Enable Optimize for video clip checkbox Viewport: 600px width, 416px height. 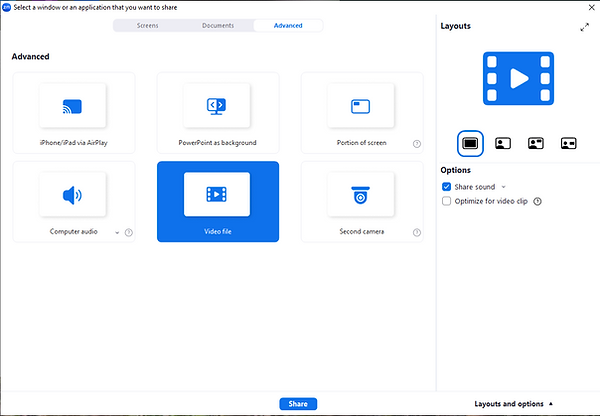pos(447,201)
